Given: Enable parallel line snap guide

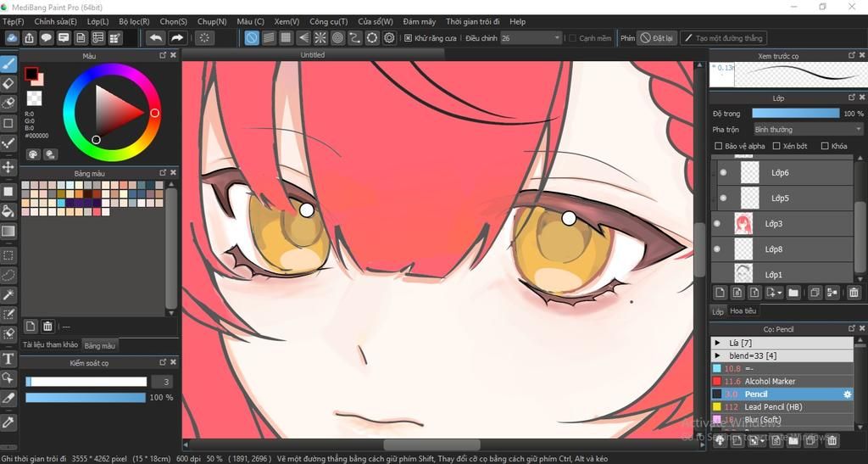Looking at the screenshot, I should [269, 37].
